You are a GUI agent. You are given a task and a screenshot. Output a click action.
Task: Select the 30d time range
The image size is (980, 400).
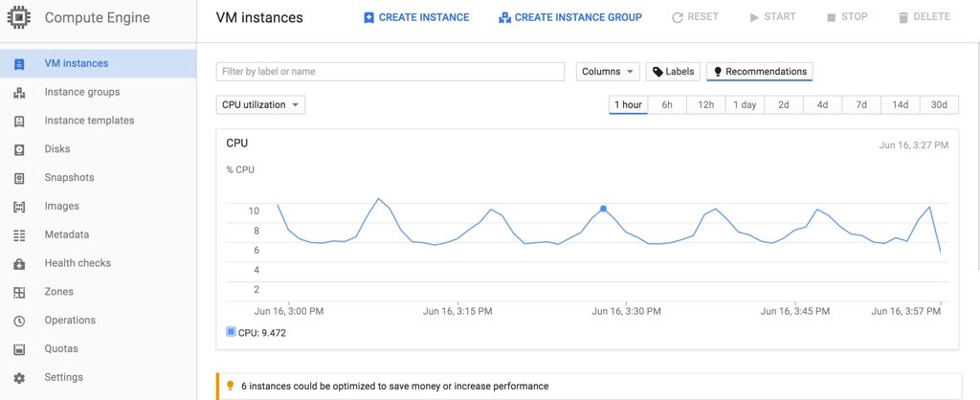click(939, 105)
